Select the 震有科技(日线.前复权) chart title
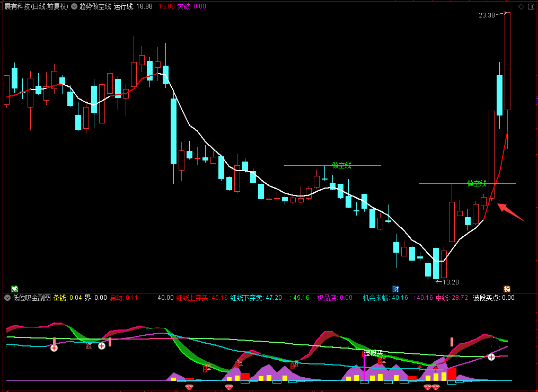Screen dimensions: 538x392 [37, 6]
